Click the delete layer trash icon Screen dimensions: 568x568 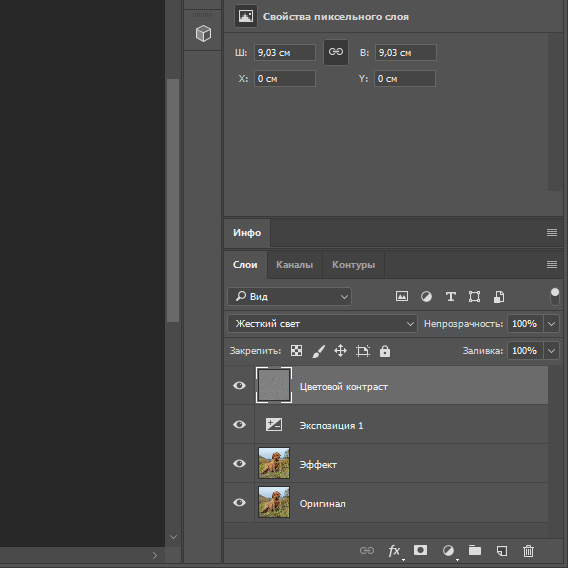(x=528, y=551)
